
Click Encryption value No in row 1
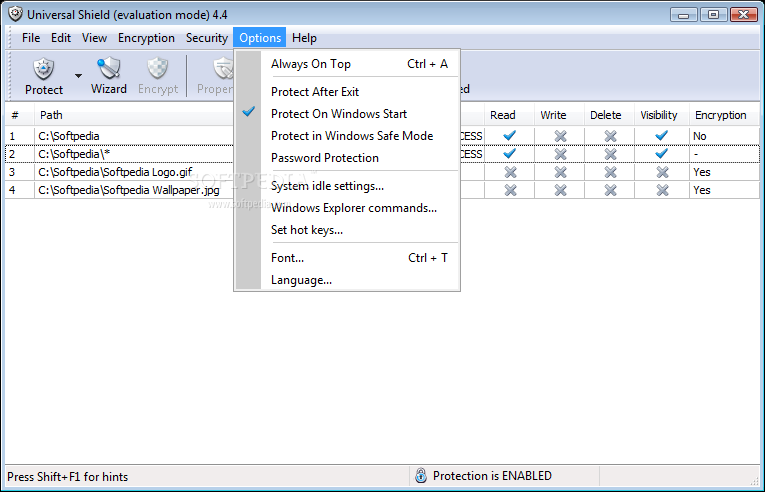tap(700, 136)
